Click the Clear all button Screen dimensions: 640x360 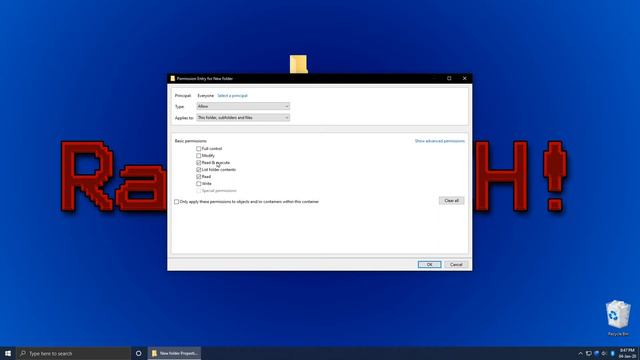coord(451,200)
